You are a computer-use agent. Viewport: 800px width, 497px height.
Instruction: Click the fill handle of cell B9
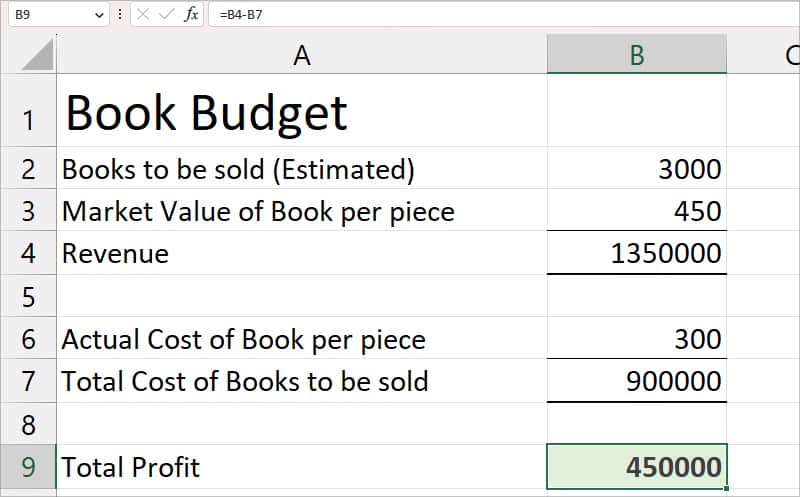tap(726, 489)
